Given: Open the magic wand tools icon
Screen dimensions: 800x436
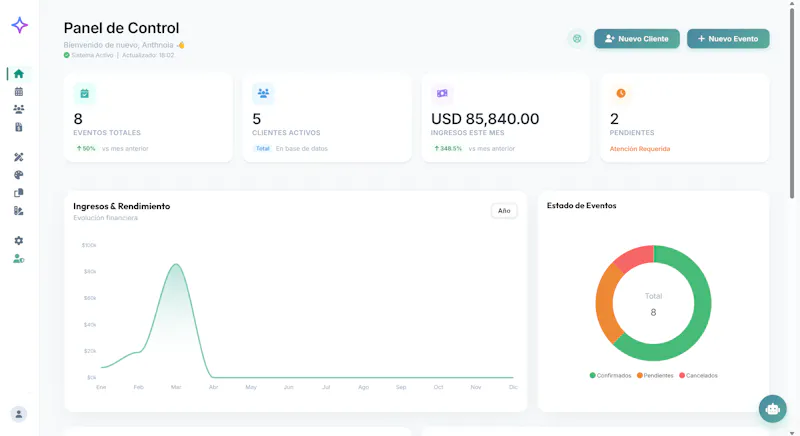Looking at the screenshot, I should pos(19,157).
